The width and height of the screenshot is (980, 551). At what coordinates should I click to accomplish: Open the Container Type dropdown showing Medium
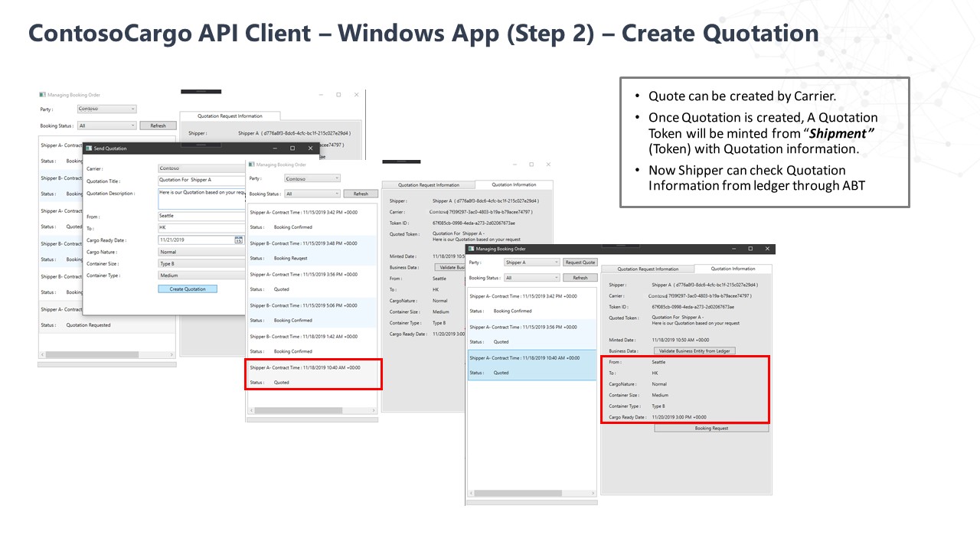(x=201, y=275)
